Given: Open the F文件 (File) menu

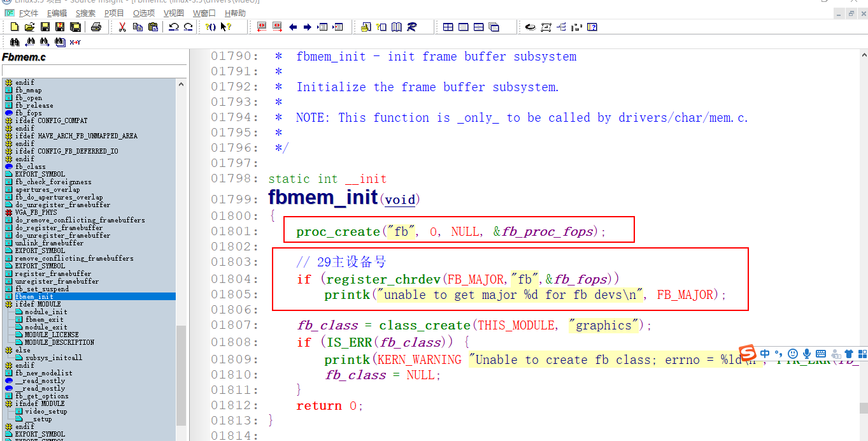Looking at the screenshot, I should point(29,13).
